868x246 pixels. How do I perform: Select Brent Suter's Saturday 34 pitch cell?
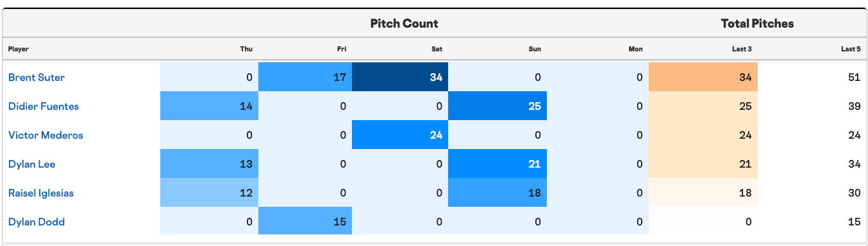pyautogui.click(x=400, y=77)
